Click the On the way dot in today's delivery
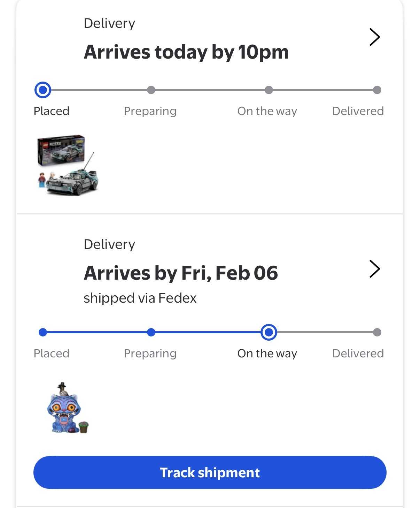The height and width of the screenshot is (508, 420). 269,90
